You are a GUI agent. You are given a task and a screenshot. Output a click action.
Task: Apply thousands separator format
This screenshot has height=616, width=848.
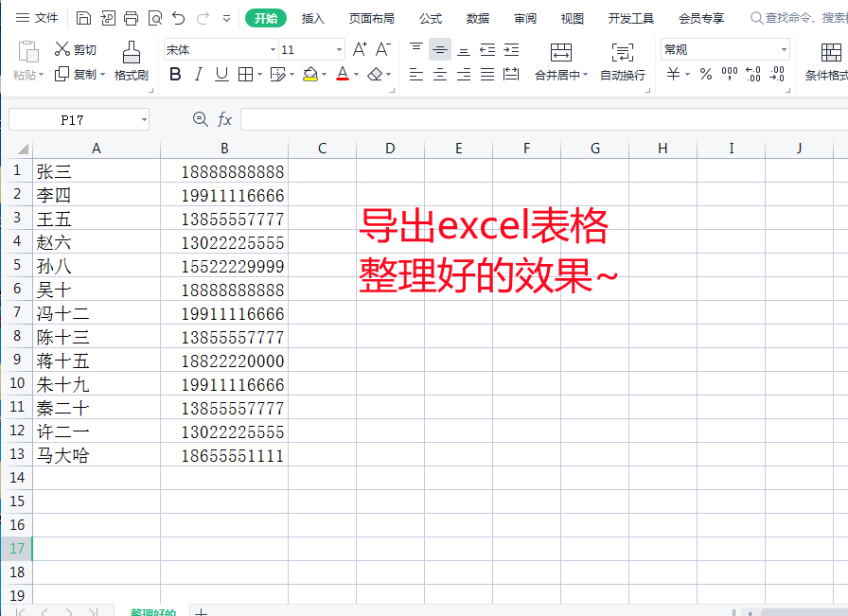tap(730, 74)
